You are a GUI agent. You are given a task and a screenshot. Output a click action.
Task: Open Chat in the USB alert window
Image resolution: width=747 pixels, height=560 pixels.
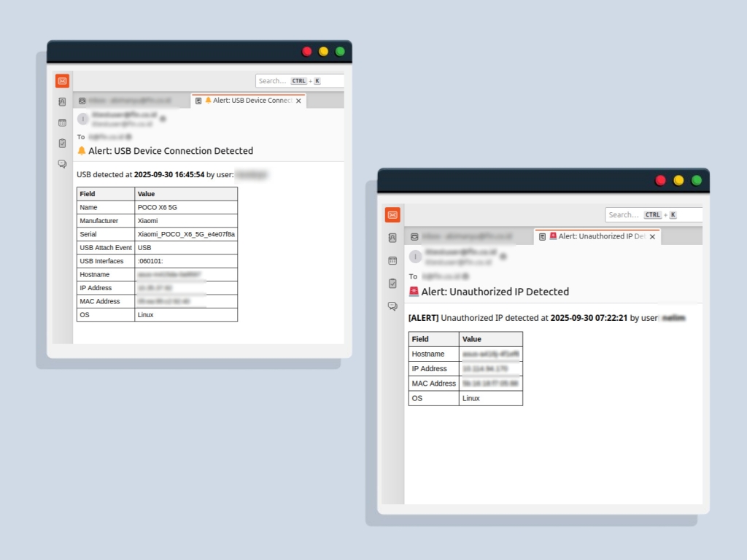62,164
